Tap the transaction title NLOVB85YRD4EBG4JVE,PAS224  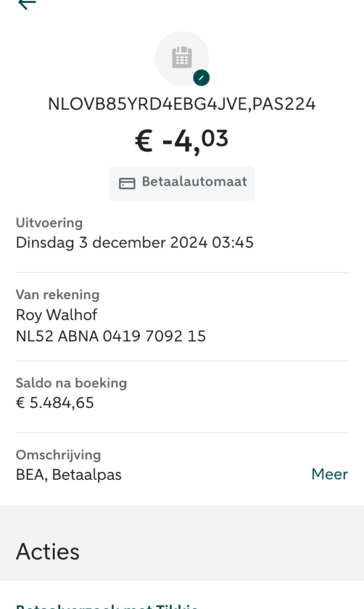point(181,104)
